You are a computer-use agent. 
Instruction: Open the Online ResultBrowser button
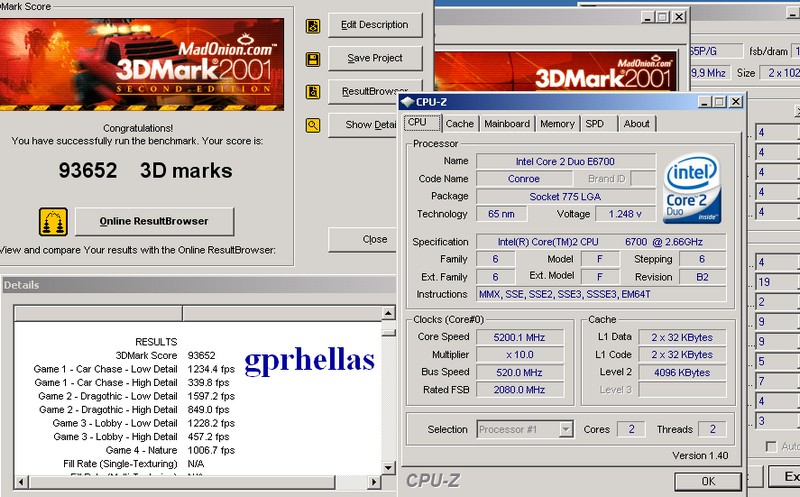155,221
